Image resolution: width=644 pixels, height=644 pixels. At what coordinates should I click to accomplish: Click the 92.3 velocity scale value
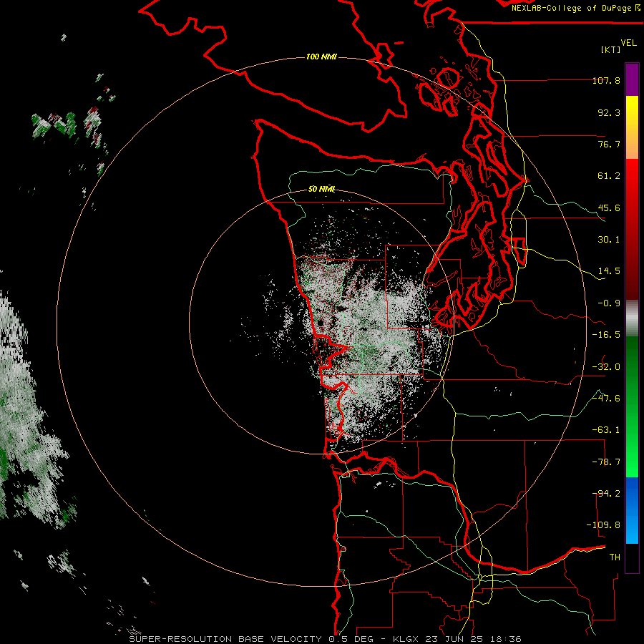609,112
